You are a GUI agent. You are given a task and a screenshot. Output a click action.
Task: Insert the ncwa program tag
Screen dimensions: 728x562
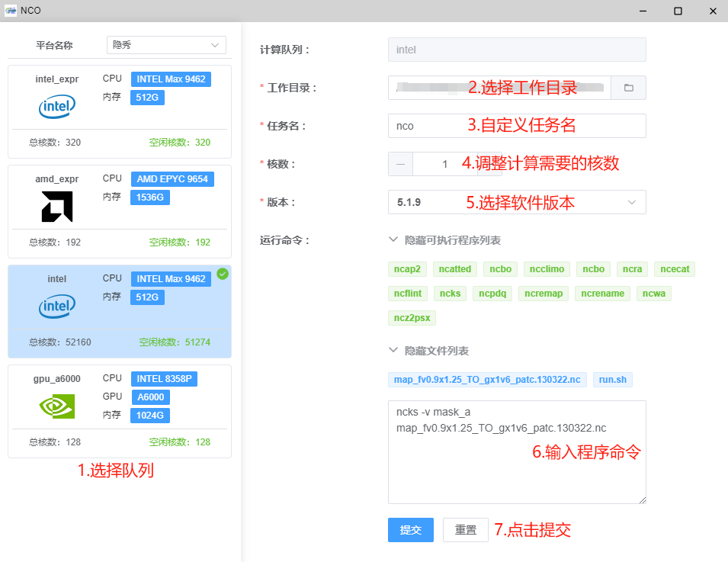pos(654,294)
